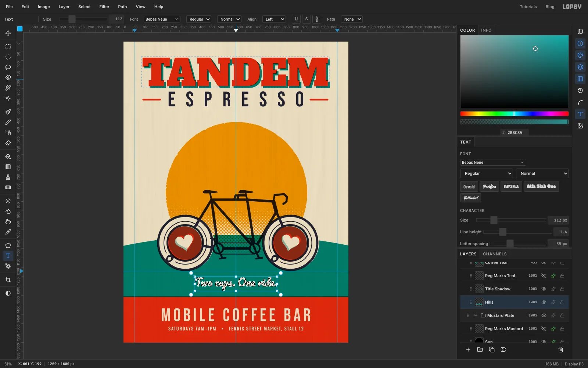
Task: Choose the Pacifico font preset
Action: click(489, 187)
